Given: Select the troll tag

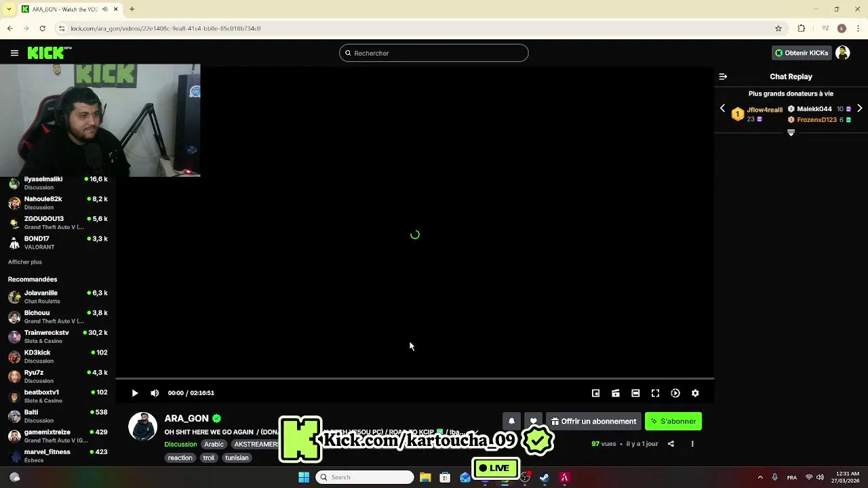Looking at the screenshot, I should [x=209, y=457].
